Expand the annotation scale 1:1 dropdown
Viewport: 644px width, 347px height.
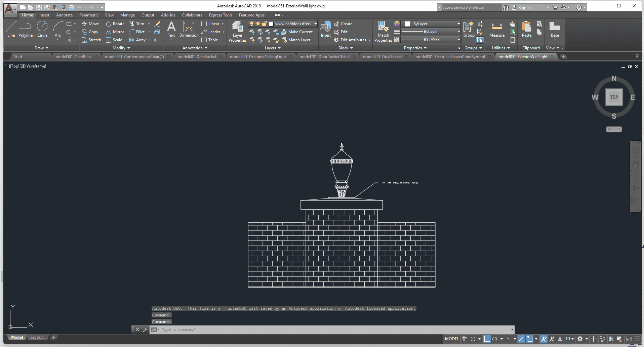(x=572, y=339)
